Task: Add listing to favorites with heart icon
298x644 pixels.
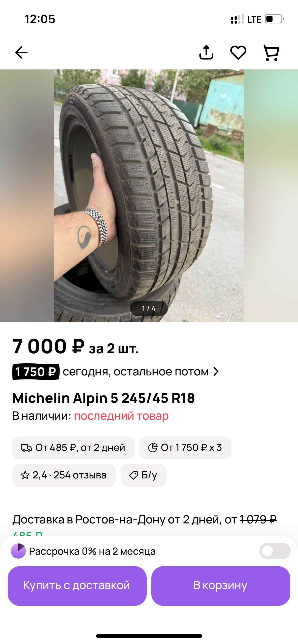Action: pyautogui.click(x=238, y=53)
